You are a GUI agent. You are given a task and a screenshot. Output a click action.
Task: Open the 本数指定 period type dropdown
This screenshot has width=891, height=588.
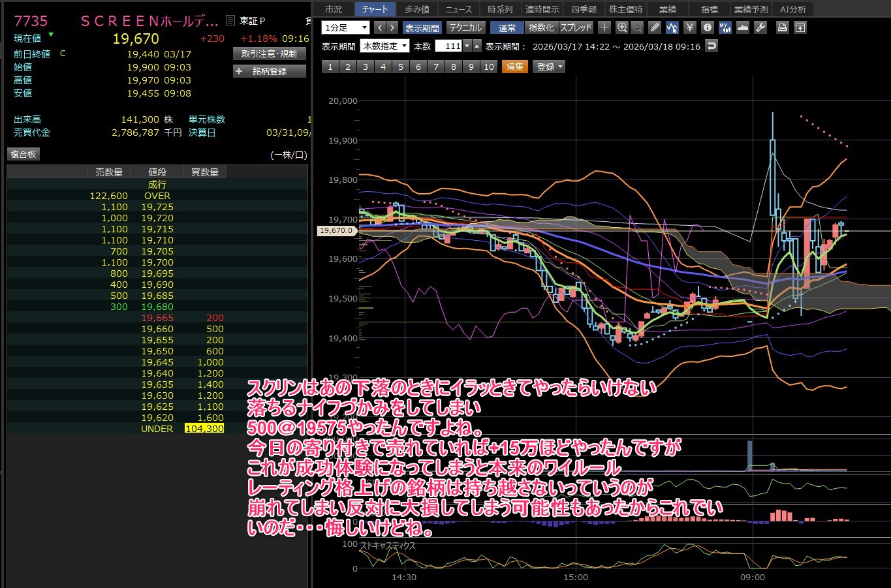click(x=384, y=46)
